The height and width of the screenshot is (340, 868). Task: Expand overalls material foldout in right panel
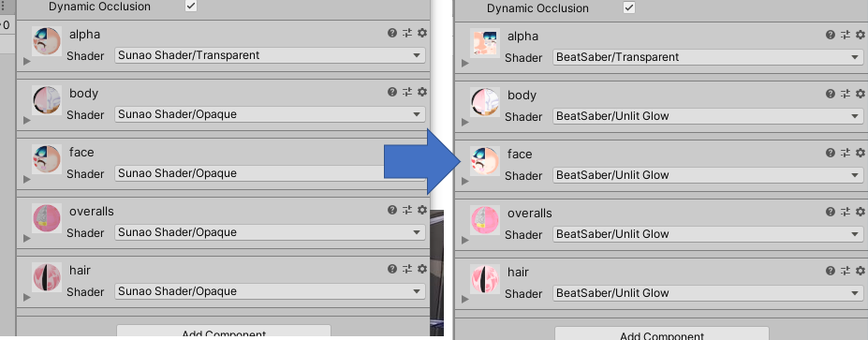click(464, 241)
